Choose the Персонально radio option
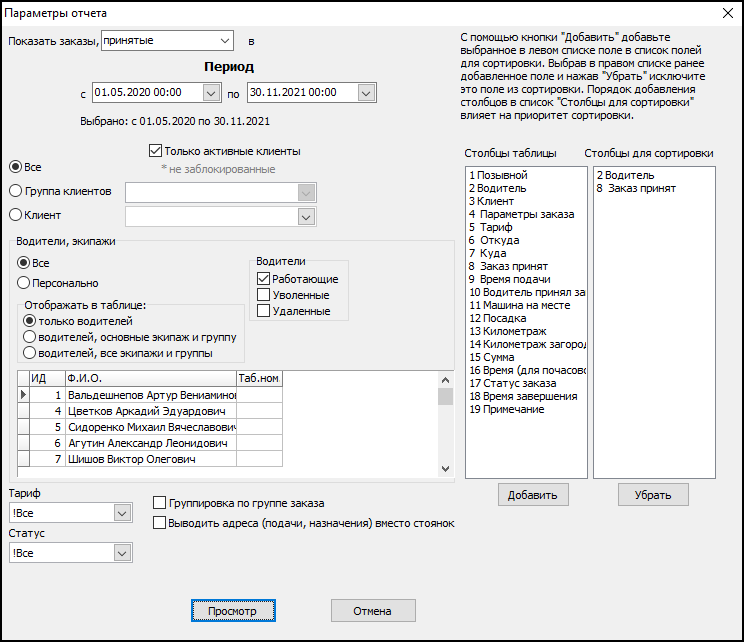The width and height of the screenshot is (744, 642). pos(24,283)
